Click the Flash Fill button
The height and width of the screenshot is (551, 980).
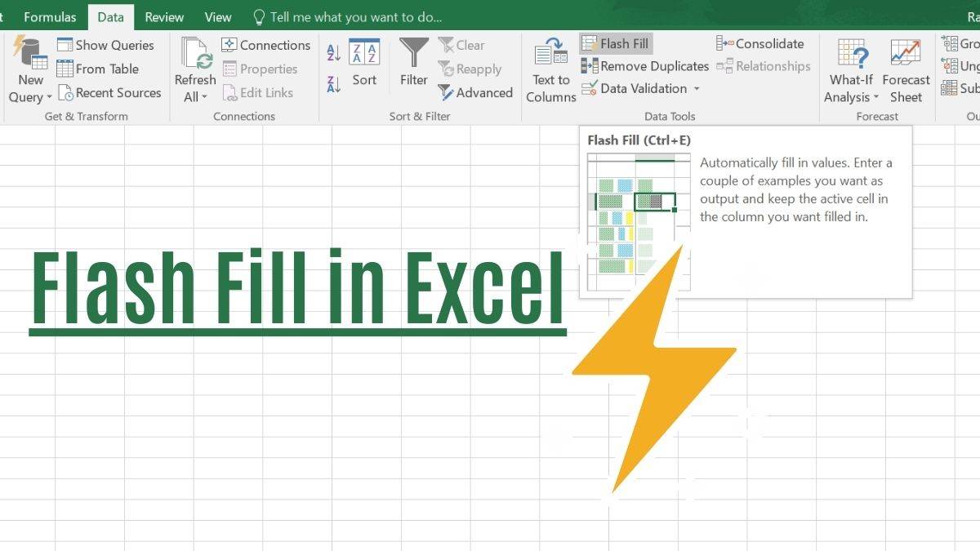(617, 43)
